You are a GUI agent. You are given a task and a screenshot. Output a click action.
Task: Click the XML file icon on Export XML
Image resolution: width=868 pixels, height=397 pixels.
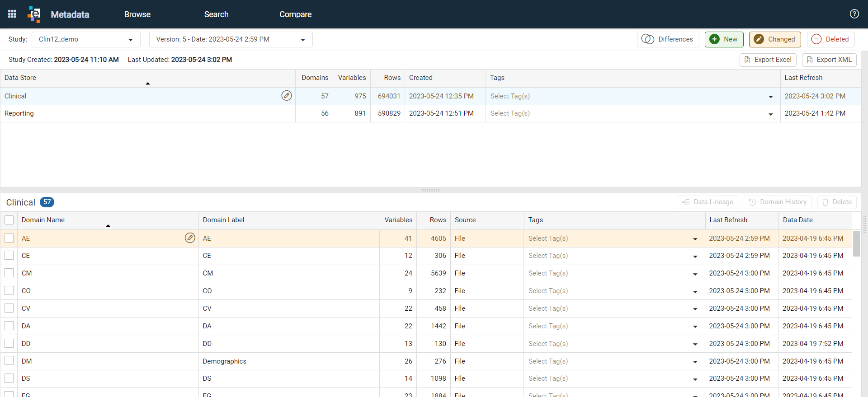tap(810, 60)
